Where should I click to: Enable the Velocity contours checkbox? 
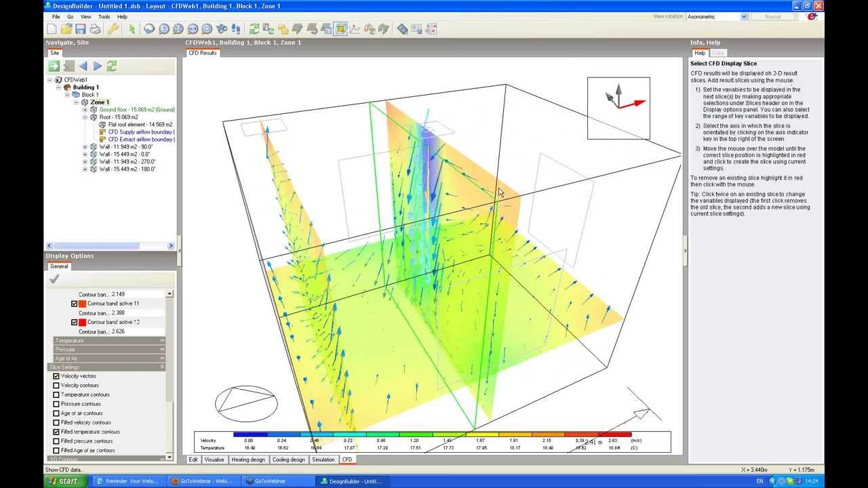click(x=56, y=386)
